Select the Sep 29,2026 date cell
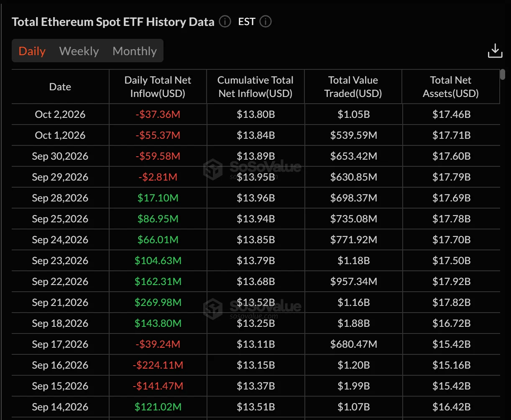 [60, 177]
